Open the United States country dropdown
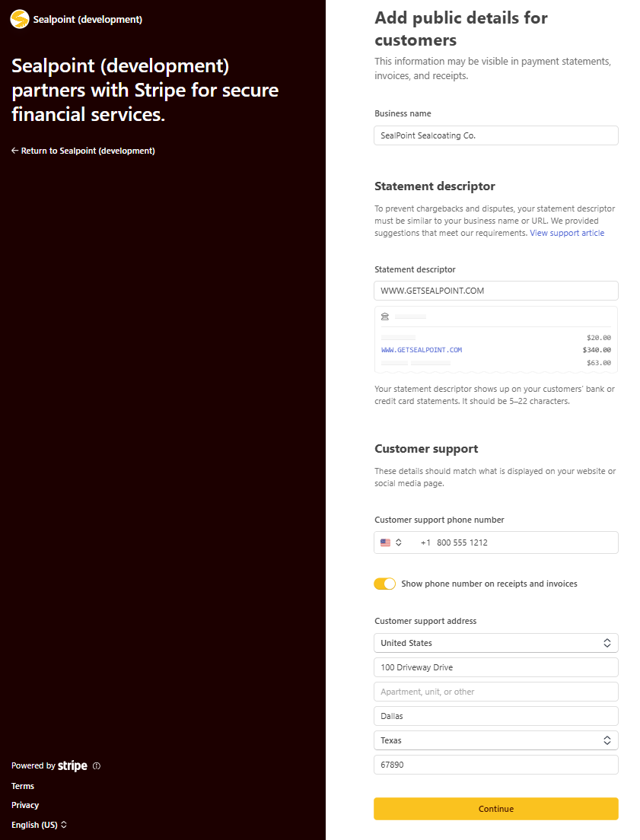This screenshot has width=640, height=840. [x=496, y=643]
